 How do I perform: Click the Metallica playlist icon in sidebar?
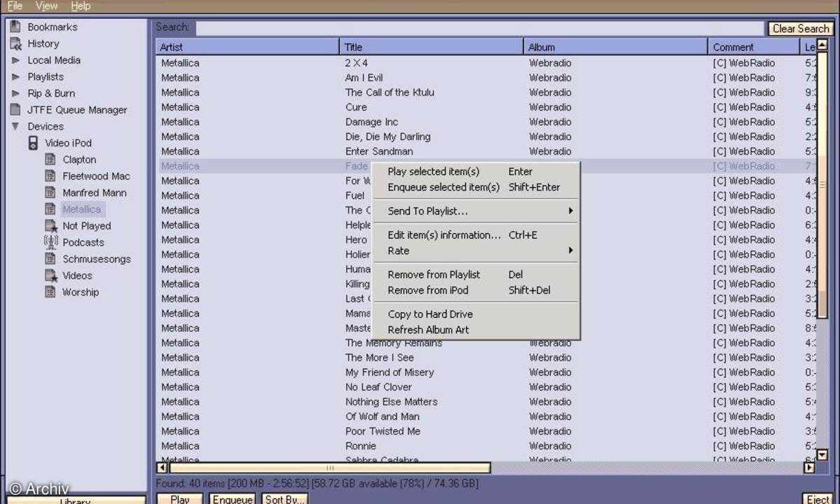click(50, 209)
